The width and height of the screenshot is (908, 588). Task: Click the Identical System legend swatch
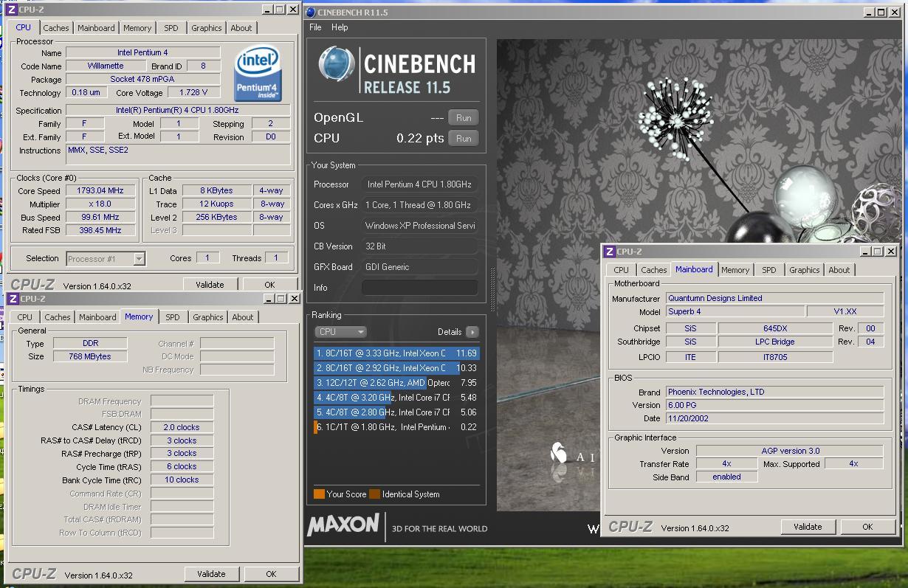[374, 494]
